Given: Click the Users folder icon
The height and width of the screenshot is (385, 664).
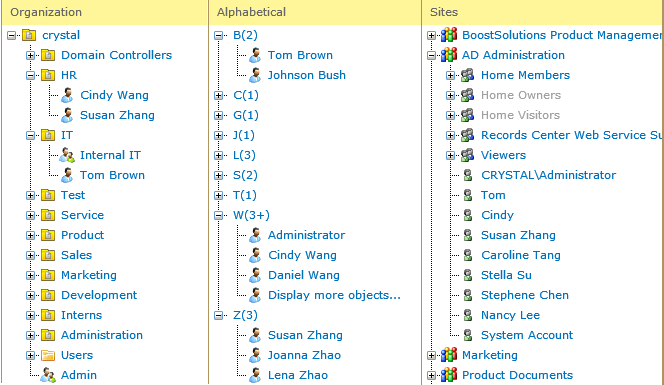Looking at the screenshot, I should (48, 355).
